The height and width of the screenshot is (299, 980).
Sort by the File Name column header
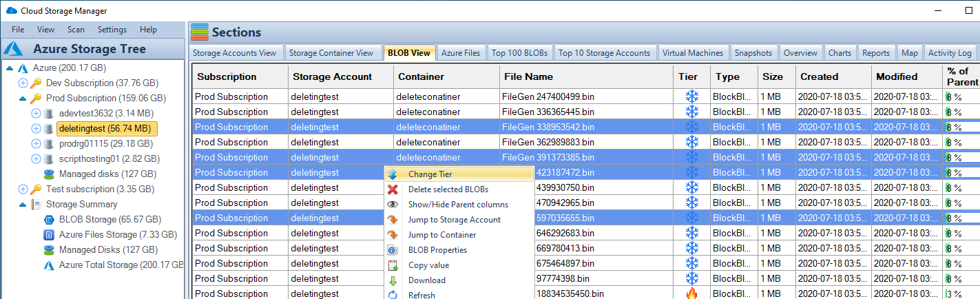[x=586, y=76]
